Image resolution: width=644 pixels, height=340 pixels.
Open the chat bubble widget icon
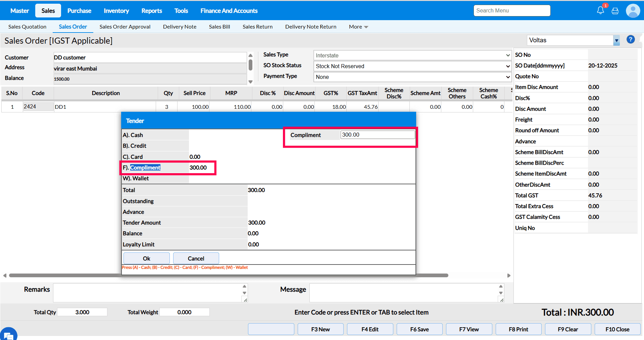8,335
